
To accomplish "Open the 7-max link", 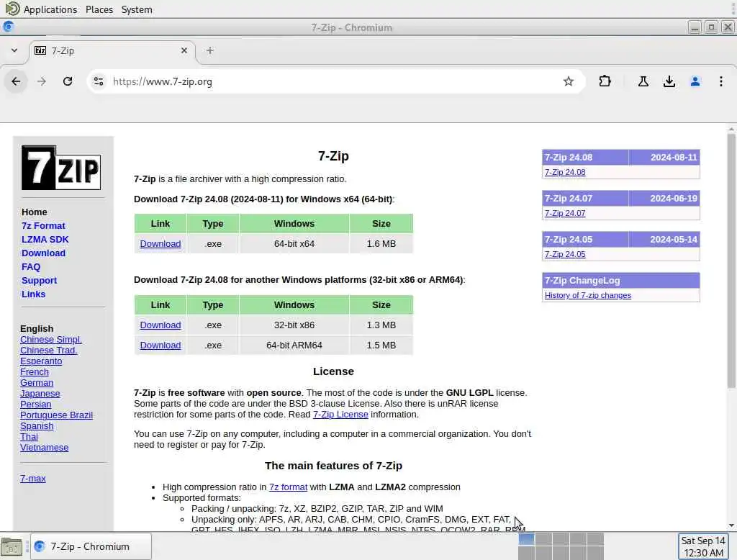I will coord(33,479).
